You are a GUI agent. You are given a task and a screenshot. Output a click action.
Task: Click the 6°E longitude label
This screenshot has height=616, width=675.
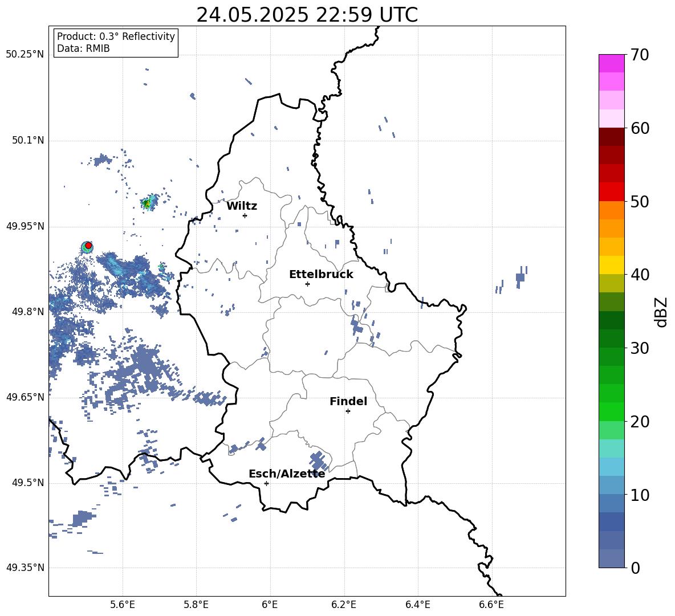click(x=270, y=605)
